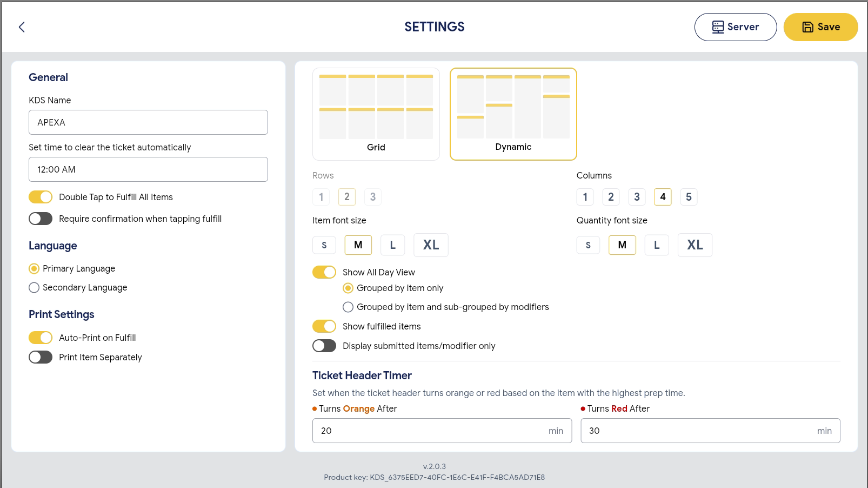Select Secondary Language radio option

click(34, 287)
